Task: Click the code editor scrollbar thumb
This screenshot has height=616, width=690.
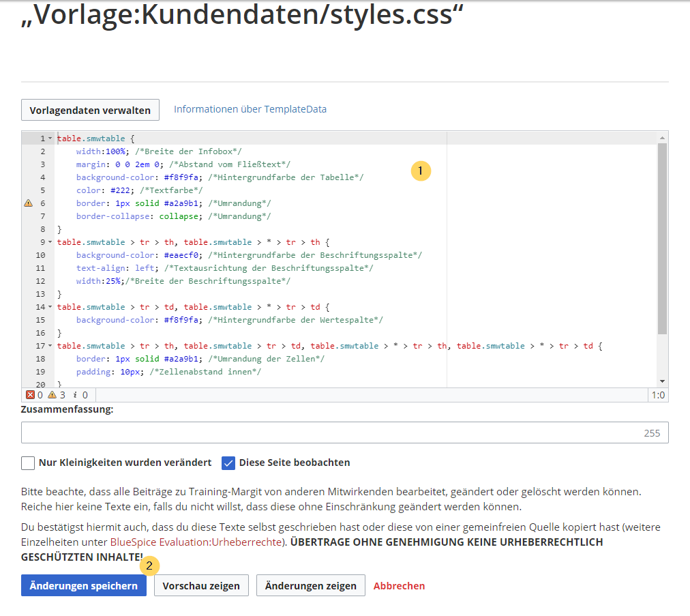Action: point(662,239)
